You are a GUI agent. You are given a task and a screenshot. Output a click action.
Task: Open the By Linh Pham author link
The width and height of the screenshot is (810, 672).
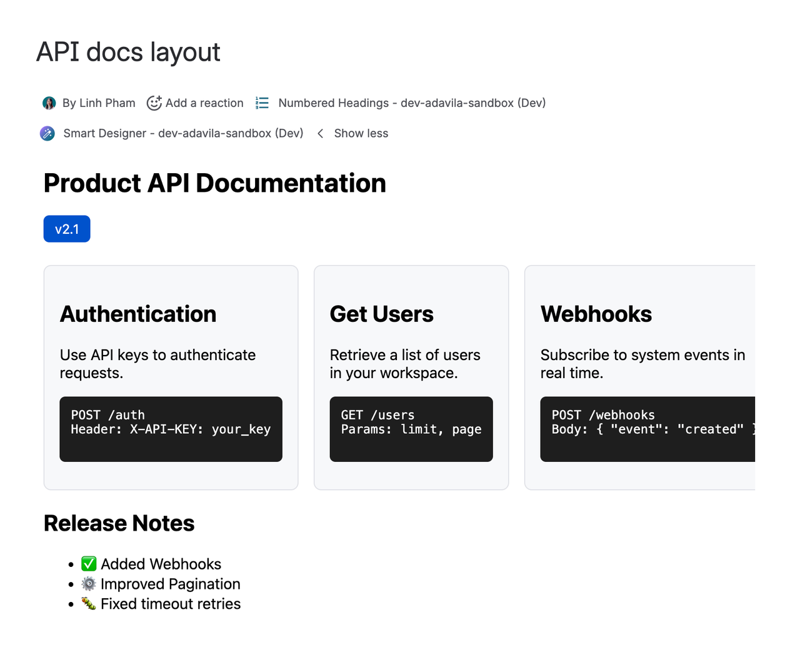[x=98, y=103]
